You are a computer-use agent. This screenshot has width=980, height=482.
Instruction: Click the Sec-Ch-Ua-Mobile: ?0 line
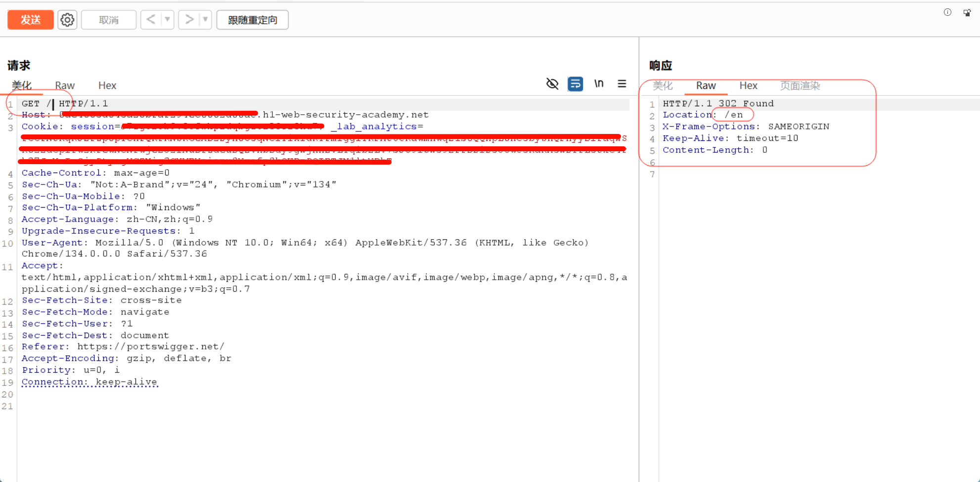tap(83, 196)
